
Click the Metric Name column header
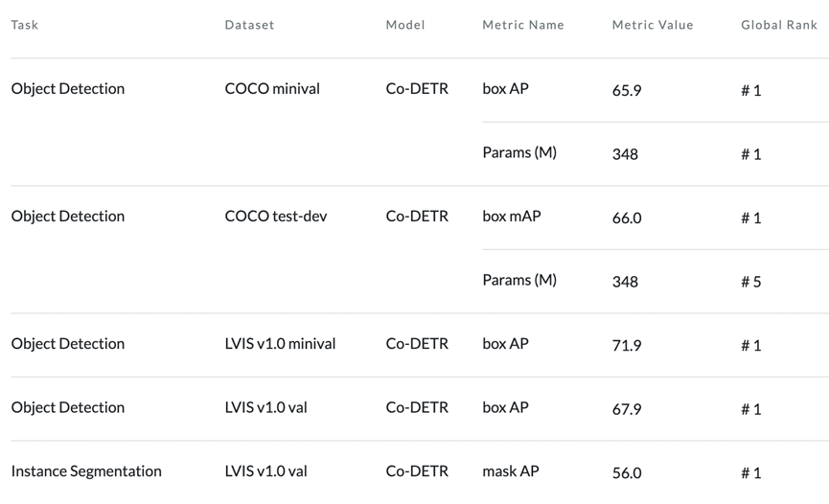[x=523, y=25]
